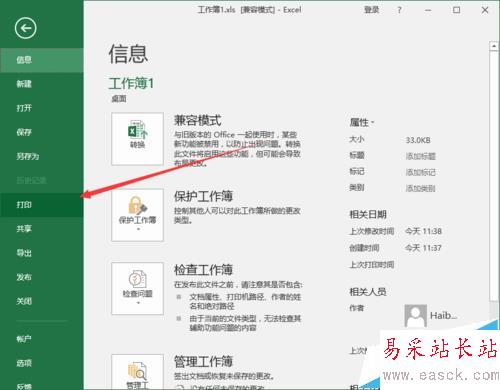Click the 管理工作簿 heading

(x=203, y=361)
